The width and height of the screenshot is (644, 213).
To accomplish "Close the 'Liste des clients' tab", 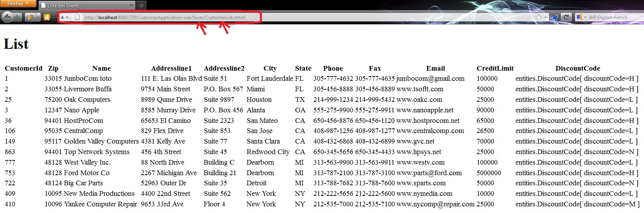I will click(x=131, y=5).
